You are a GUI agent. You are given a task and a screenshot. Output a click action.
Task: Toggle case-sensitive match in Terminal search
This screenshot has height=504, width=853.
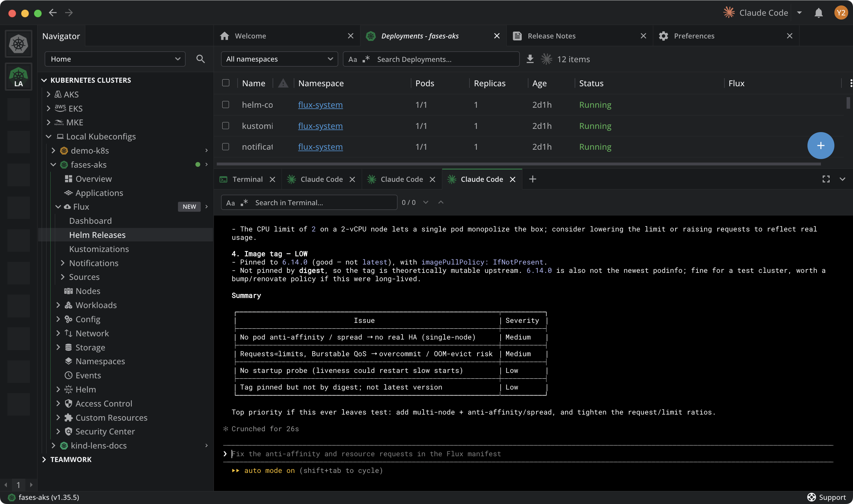click(230, 203)
